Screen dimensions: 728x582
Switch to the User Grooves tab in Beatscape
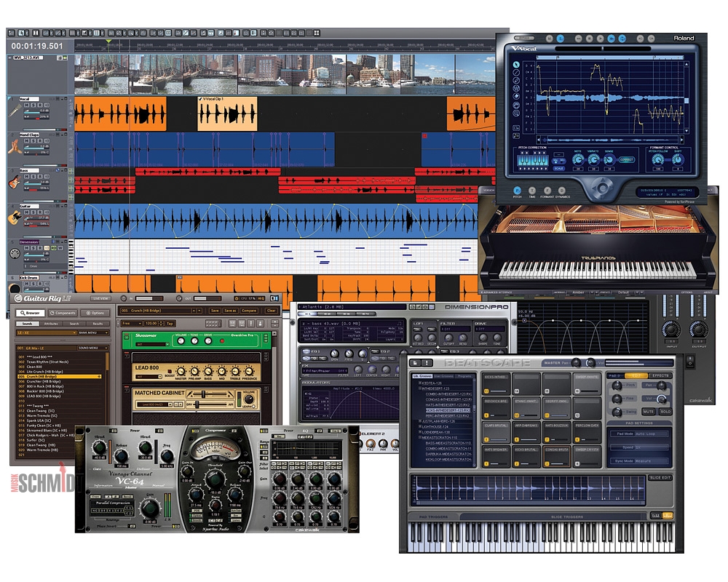pos(443,374)
